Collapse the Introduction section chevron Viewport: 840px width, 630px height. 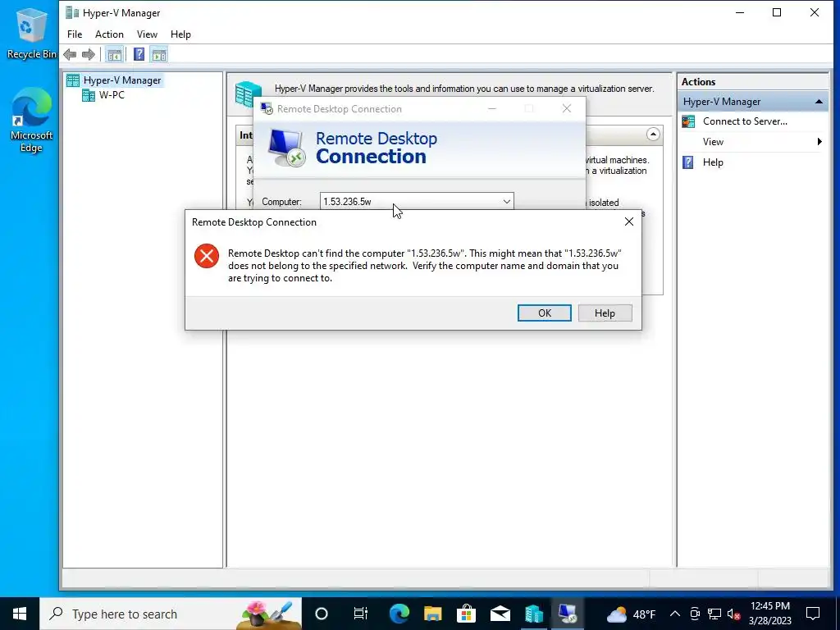click(x=652, y=134)
